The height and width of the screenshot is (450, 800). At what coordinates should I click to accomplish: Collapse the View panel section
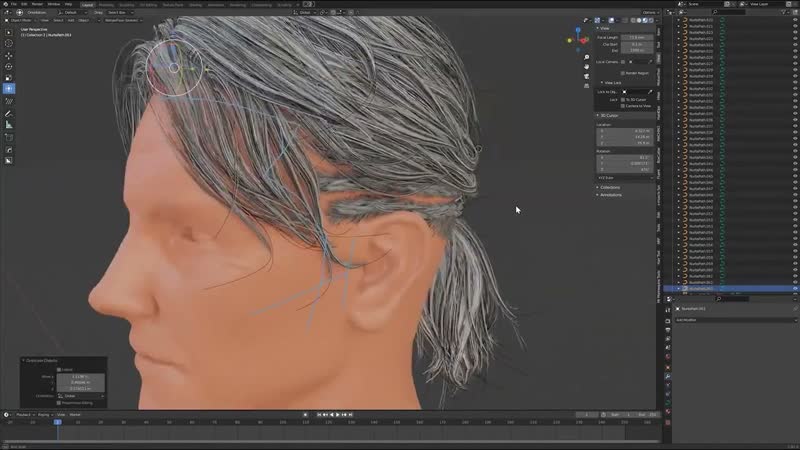[x=603, y=29]
